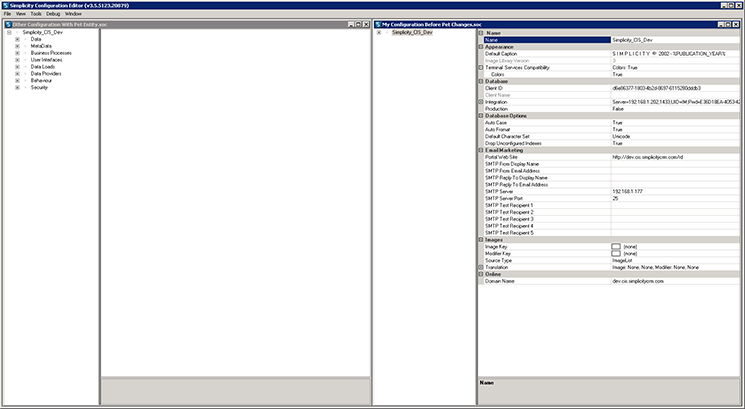Select the Drop Unconfigured Indexes property row
The height and width of the screenshot is (409, 745).
pyautogui.click(x=611, y=143)
